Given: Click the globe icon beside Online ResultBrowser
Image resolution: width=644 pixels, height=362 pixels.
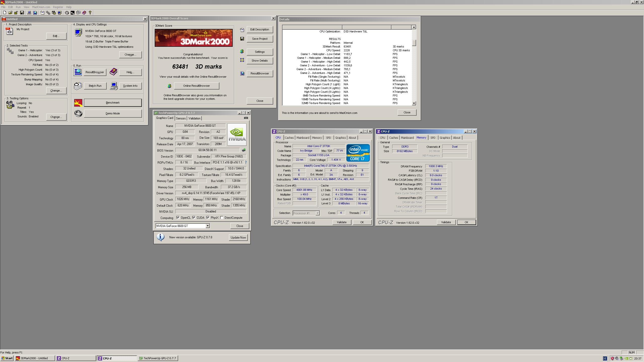Looking at the screenshot, I should coord(169,86).
